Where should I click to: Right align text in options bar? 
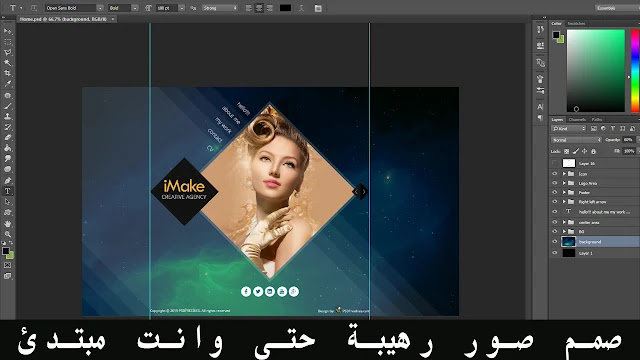[270, 8]
